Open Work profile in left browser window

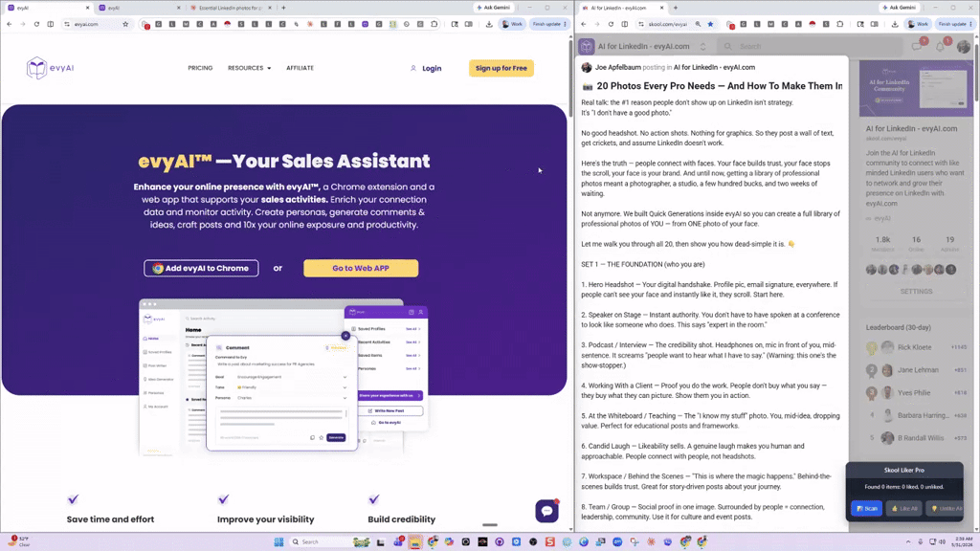point(512,24)
